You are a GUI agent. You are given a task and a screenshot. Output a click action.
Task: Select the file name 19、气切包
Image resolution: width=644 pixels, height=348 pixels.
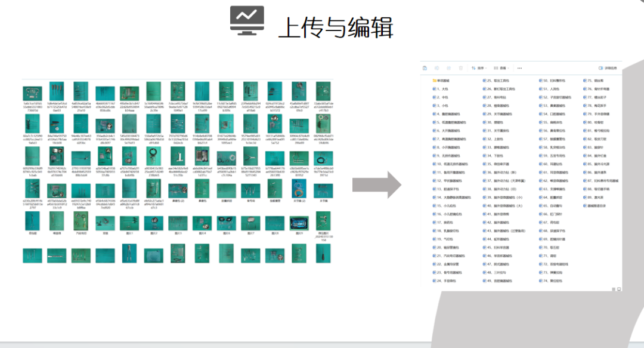coord(445,239)
